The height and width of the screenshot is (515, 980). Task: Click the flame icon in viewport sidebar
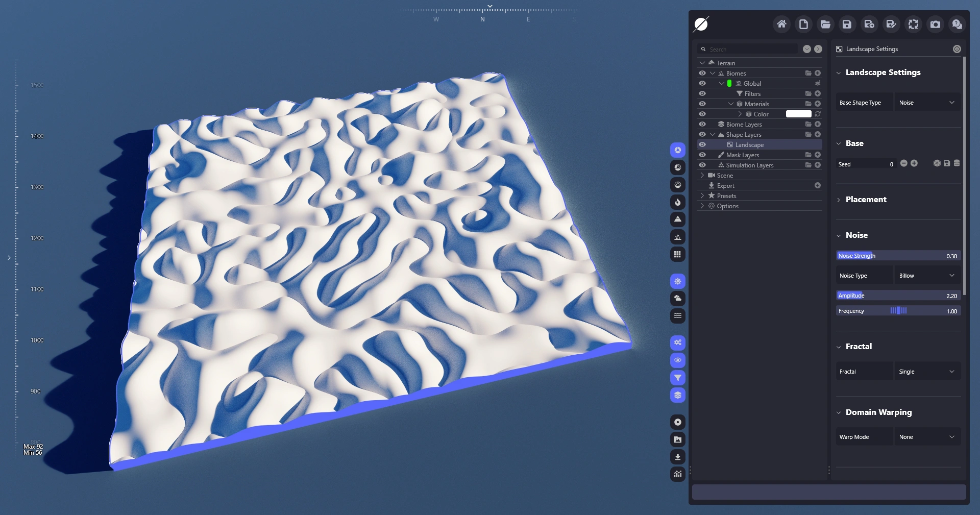(677, 202)
